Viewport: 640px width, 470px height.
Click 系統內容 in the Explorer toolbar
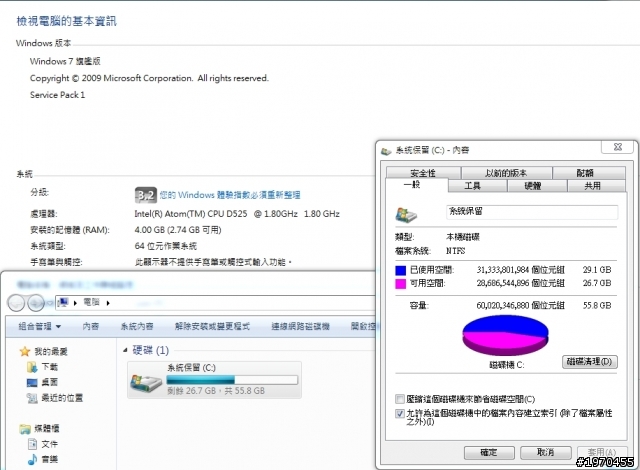coord(137,326)
